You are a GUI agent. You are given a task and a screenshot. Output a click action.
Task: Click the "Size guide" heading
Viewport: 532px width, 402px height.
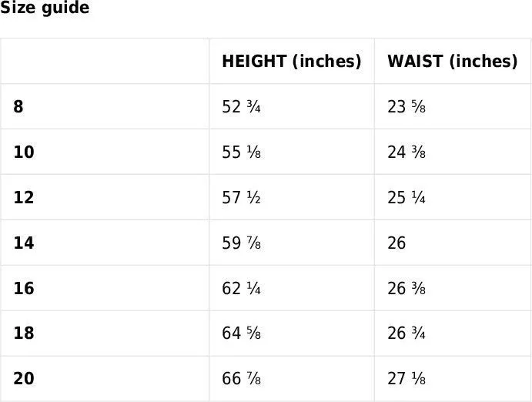45,8
